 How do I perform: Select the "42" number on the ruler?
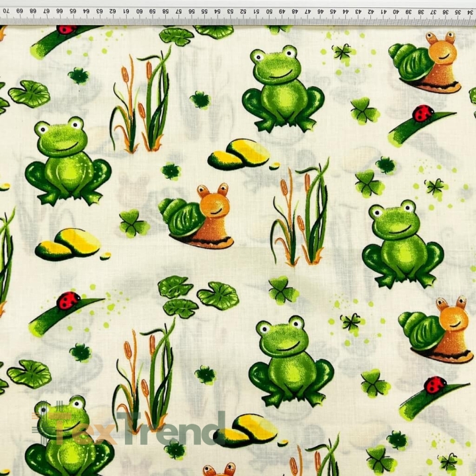[x=371, y=12]
